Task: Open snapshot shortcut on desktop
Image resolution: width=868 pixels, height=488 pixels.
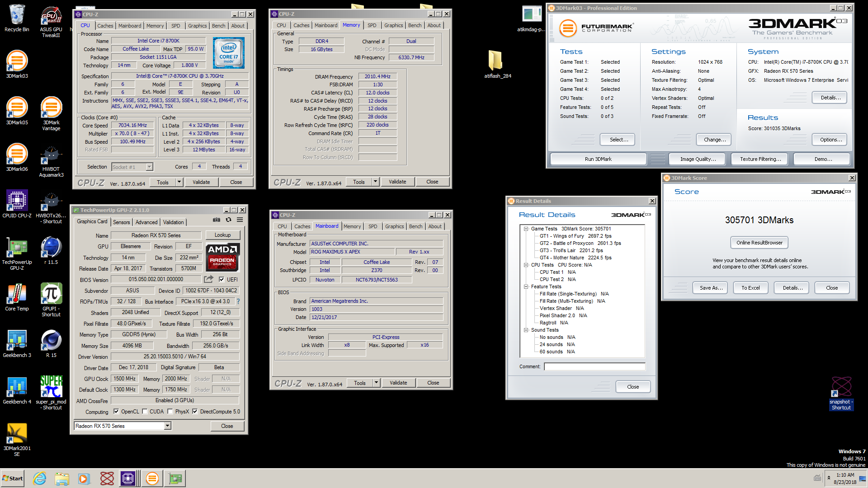Action: coord(841,394)
